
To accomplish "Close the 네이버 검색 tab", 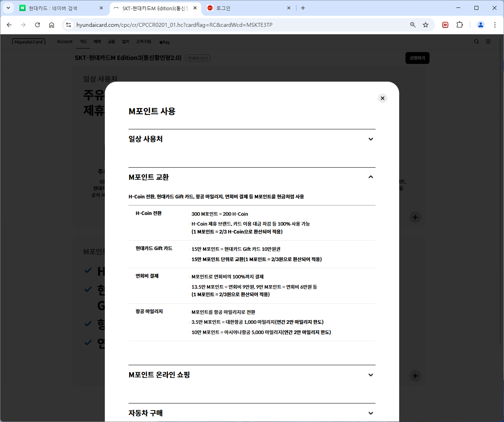I will click(101, 8).
